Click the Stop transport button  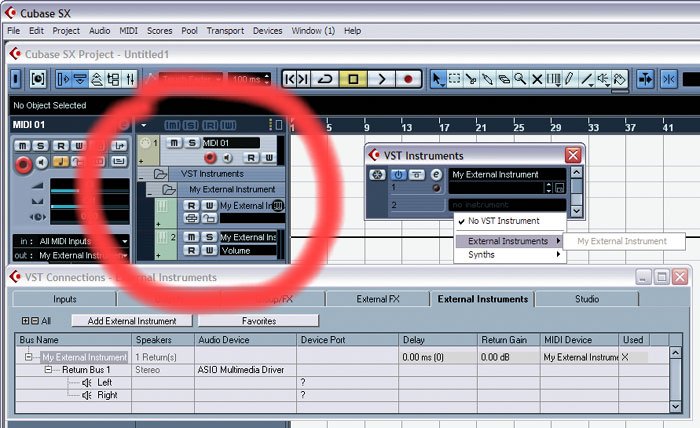click(x=353, y=79)
